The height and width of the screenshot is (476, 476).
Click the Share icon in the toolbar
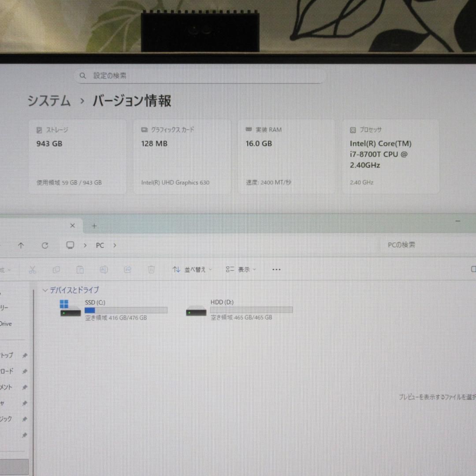127,269
